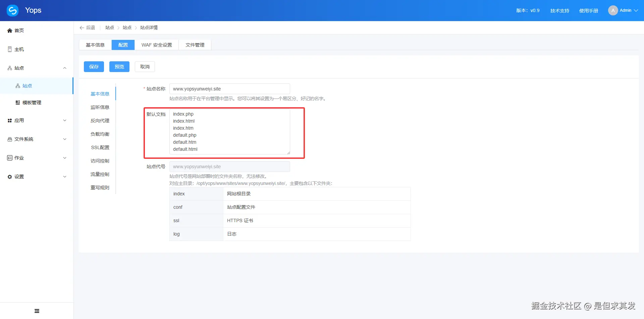Select the 首页 home icon in sidebar
644x319 pixels.
[x=9, y=30]
